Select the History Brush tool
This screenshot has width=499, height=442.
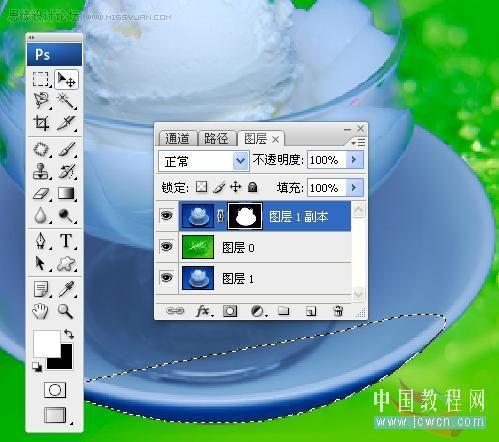[66, 171]
